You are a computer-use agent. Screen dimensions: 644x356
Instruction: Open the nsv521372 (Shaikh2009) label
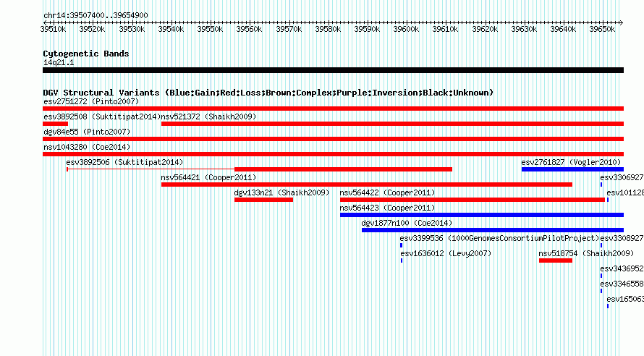[x=208, y=116]
